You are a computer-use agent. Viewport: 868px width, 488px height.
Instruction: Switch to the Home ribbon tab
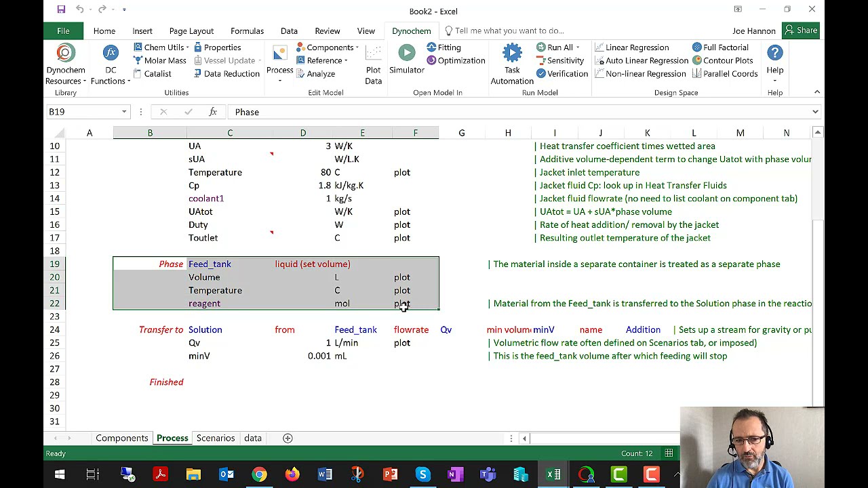pyautogui.click(x=104, y=30)
